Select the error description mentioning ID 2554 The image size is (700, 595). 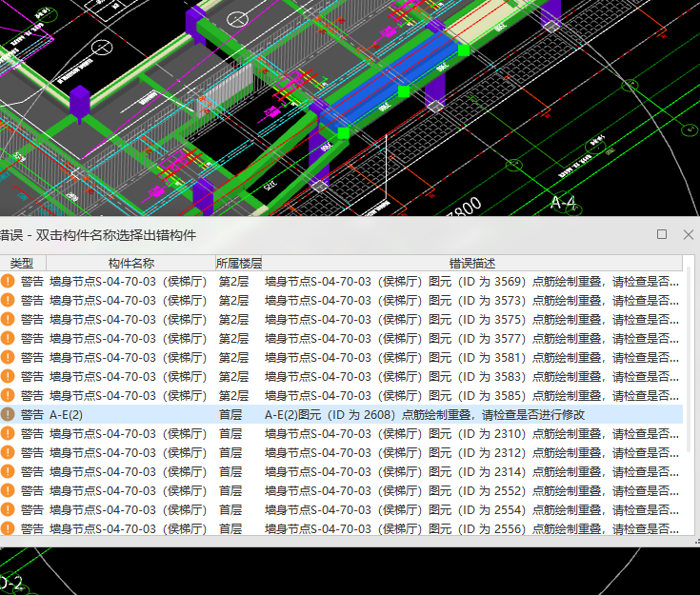pos(471,509)
